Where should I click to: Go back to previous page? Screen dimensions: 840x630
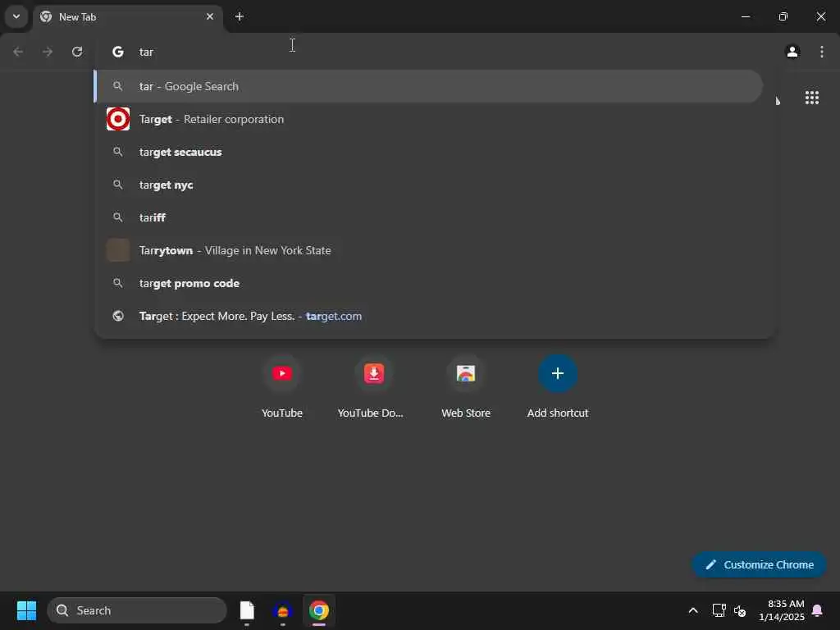click(18, 52)
